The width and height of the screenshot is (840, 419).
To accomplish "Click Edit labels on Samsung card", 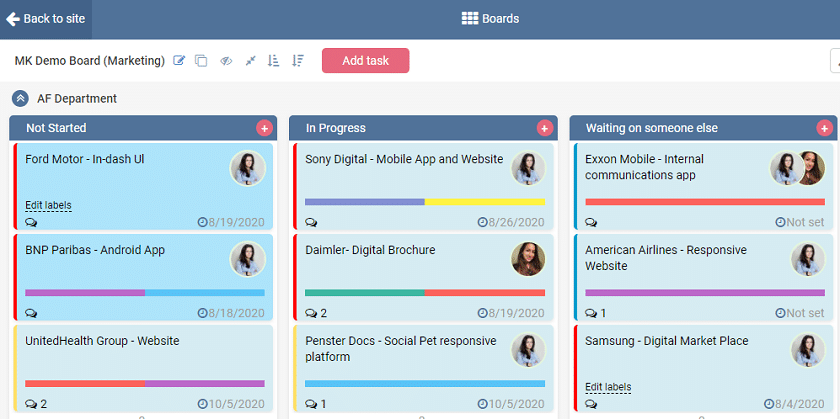I will coord(608,387).
